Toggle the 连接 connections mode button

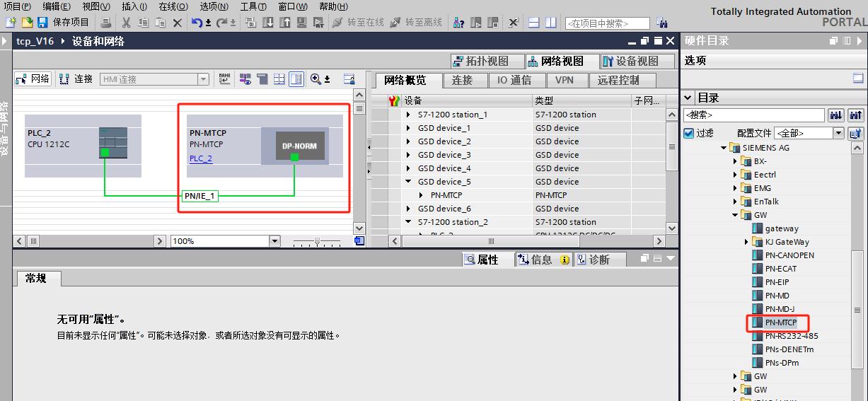coord(76,79)
